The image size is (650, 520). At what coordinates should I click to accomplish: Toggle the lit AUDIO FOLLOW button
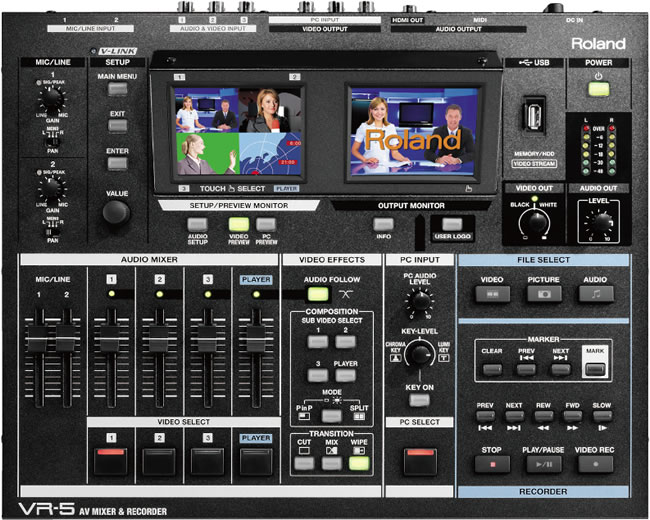(318, 294)
